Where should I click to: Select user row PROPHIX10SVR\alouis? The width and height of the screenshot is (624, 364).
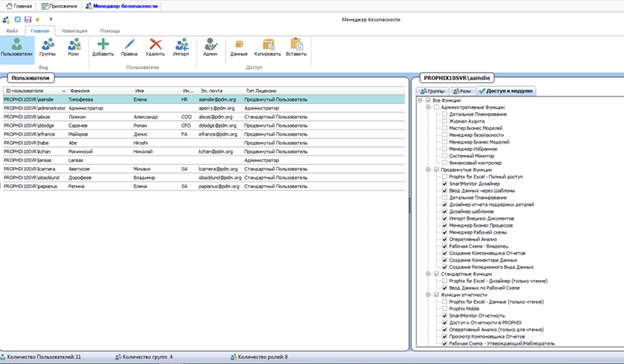pos(204,117)
